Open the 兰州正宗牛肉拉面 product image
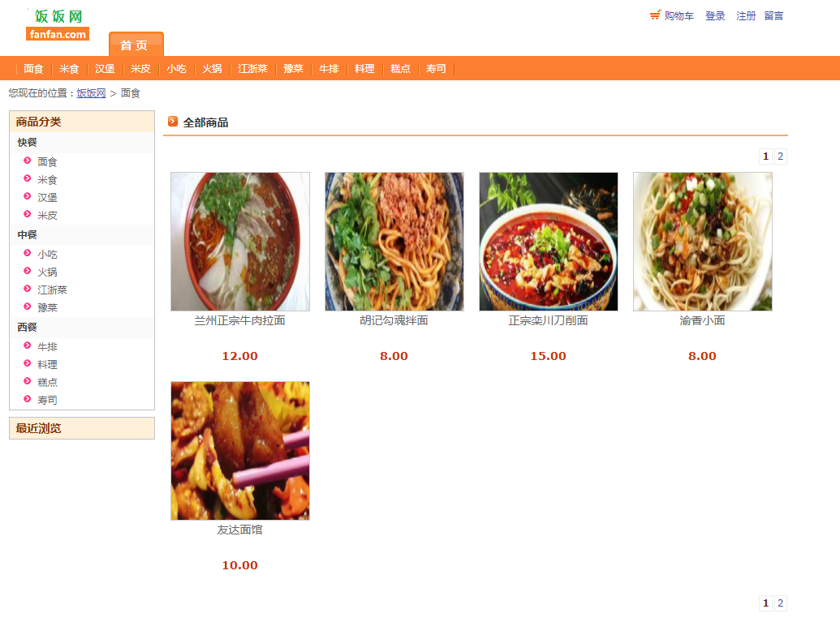 click(240, 242)
